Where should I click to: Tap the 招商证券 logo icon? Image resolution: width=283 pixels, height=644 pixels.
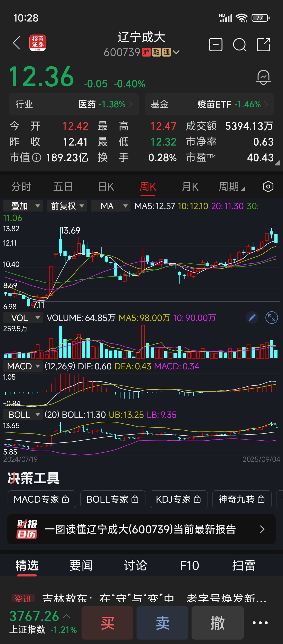coord(37,43)
